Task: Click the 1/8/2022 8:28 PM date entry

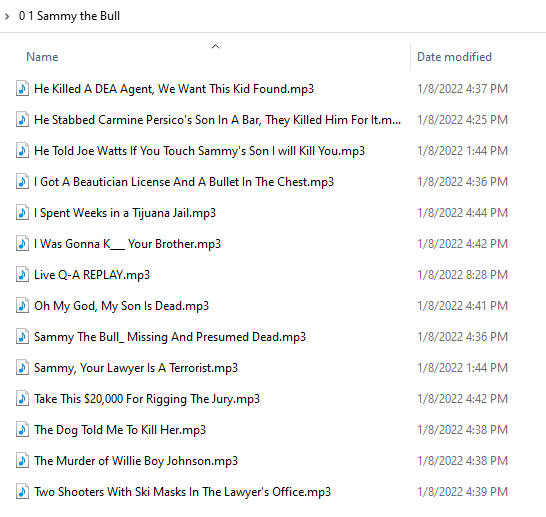Action: 462,275
